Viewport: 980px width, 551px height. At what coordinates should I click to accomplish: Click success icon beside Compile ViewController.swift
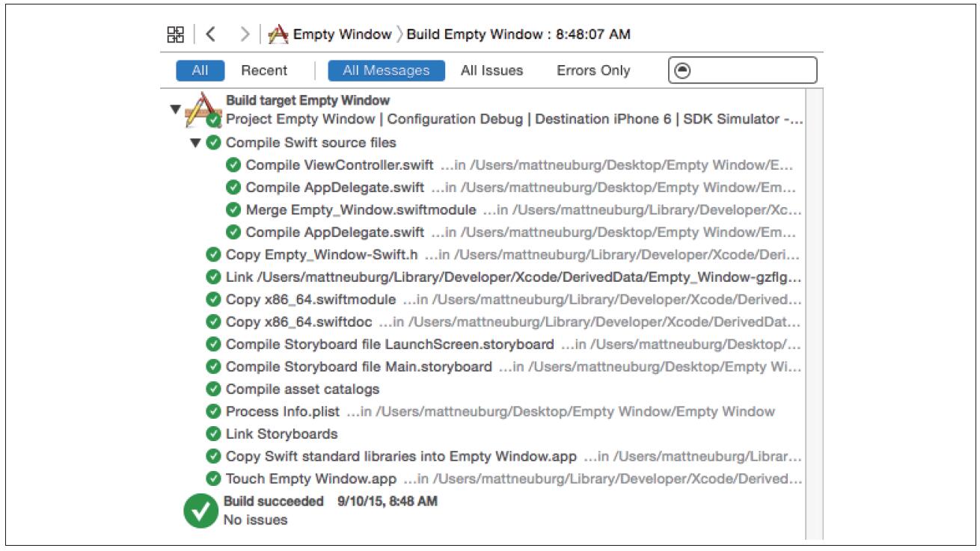pos(233,165)
